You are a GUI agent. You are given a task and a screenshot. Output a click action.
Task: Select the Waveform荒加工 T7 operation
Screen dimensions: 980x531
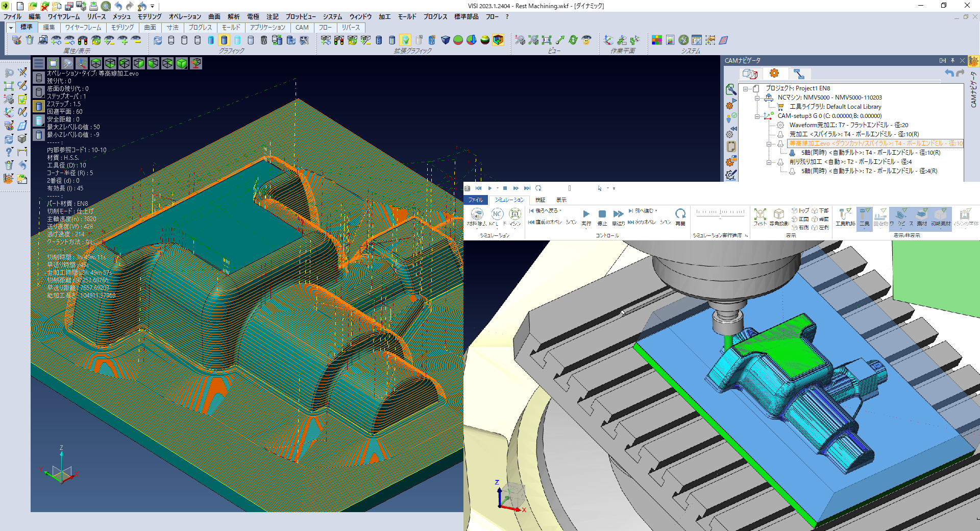coord(848,125)
